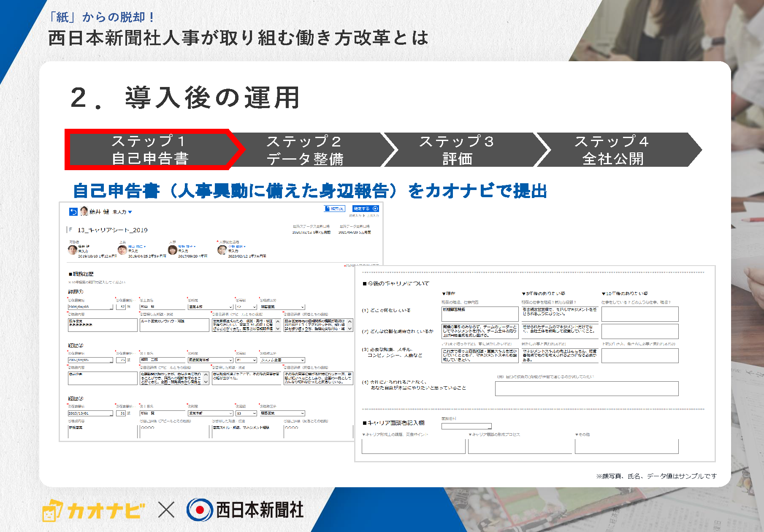764x532 pixels.
Task: Open the 顧客営業 dropdown in 経歴①
Action: pyautogui.click(x=282, y=307)
